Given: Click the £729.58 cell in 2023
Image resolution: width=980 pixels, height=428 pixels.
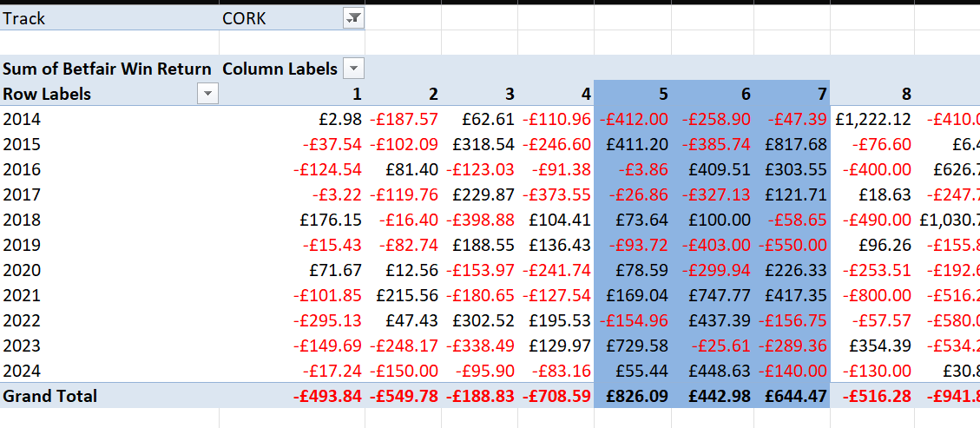Looking at the screenshot, I should point(633,346).
